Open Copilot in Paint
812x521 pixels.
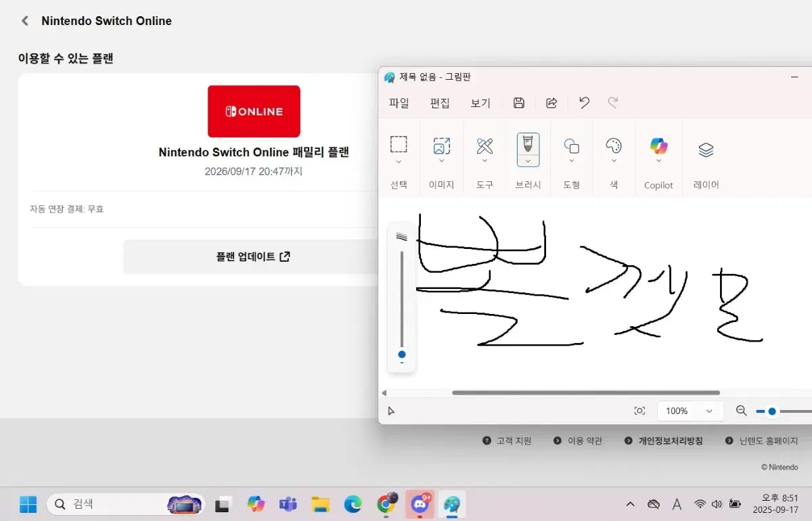click(658, 148)
